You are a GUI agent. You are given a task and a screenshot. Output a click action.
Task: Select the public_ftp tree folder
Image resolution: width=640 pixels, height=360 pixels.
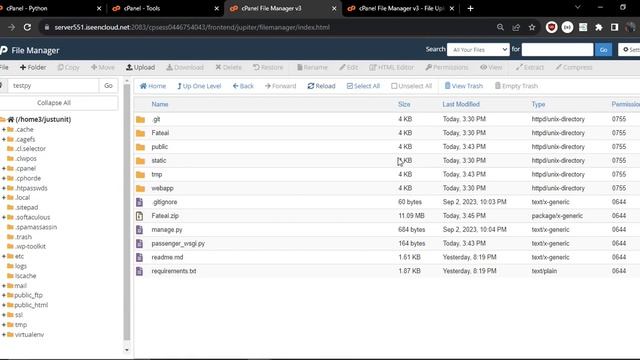[28, 295]
